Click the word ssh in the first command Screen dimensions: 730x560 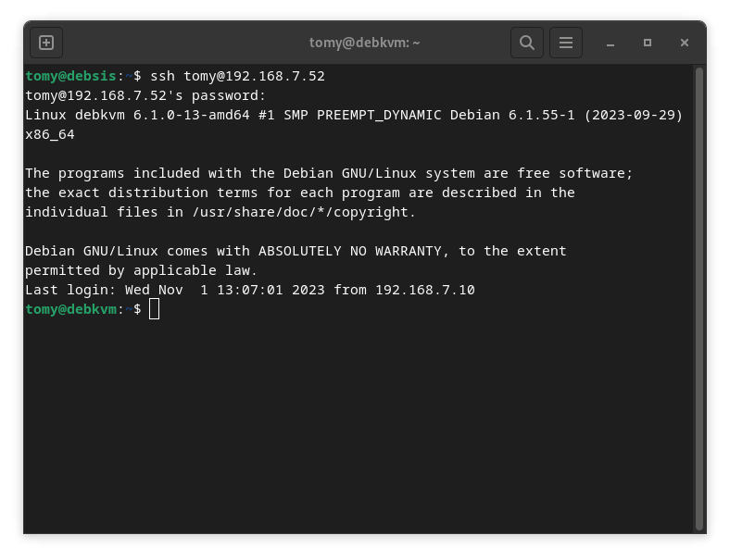[x=162, y=76]
